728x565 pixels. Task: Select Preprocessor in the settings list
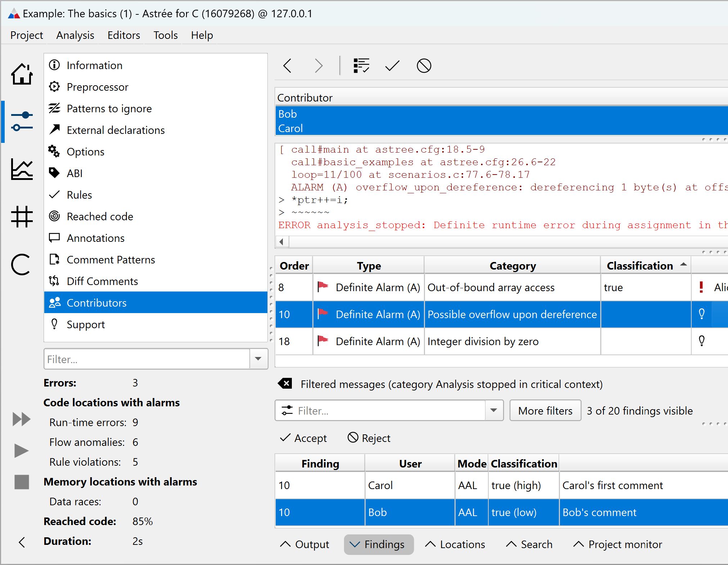coord(155,87)
